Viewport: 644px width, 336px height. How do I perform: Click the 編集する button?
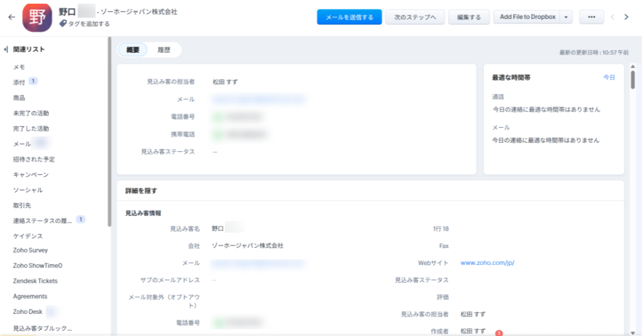click(x=469, y=17)
